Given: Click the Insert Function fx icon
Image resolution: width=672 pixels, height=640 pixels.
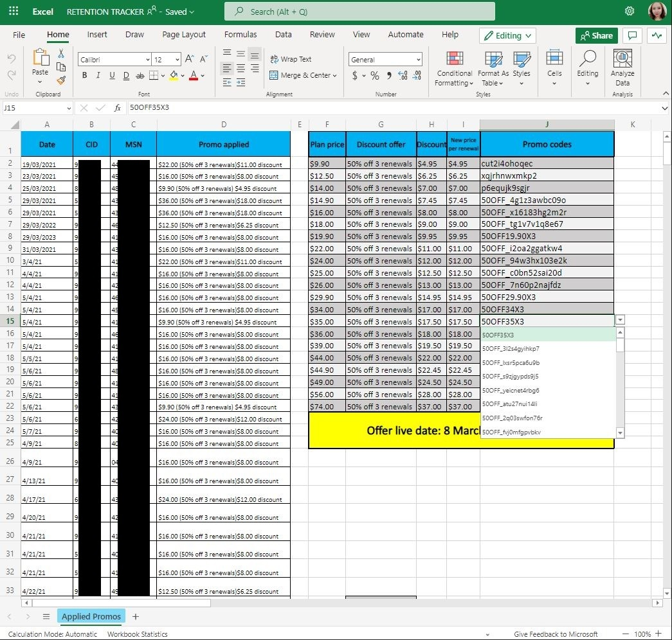Looking at the screenshot, I should coord(117,108).
